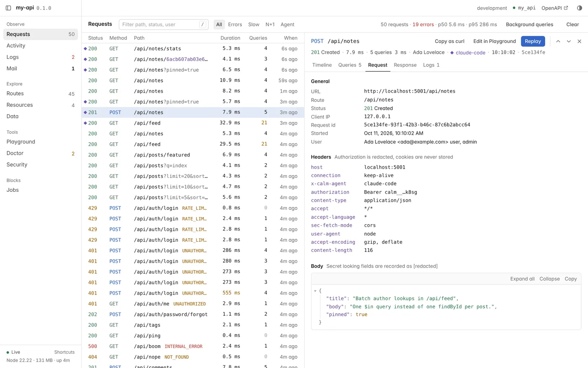This screenshot has width=588, height=368.
Task: Open the Timeline tab
Action: (322, 65)
